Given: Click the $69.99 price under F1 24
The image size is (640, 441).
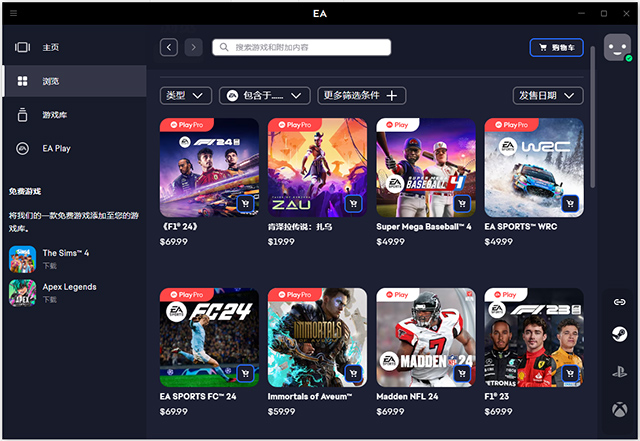Looking at the screenshot, I should [173, 242].
